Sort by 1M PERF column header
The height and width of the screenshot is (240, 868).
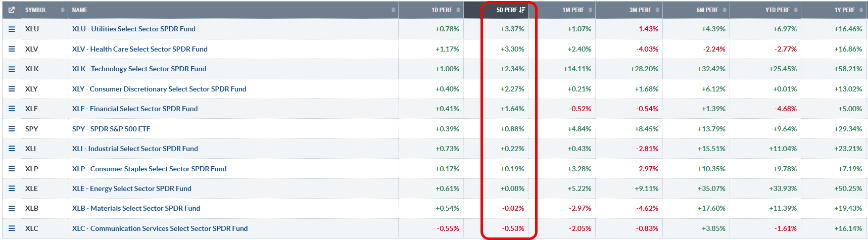click(562, 10)
